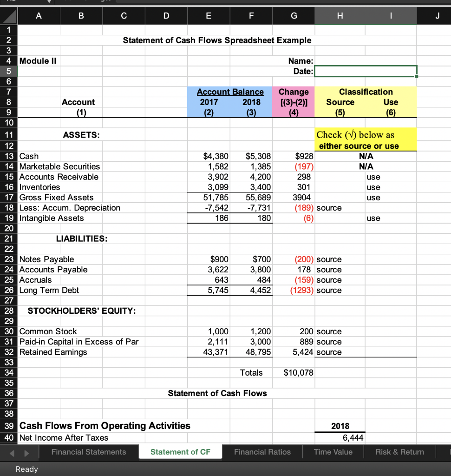
Task: Switch to the Financial Statements sheet tab
Action: point(89,452)
